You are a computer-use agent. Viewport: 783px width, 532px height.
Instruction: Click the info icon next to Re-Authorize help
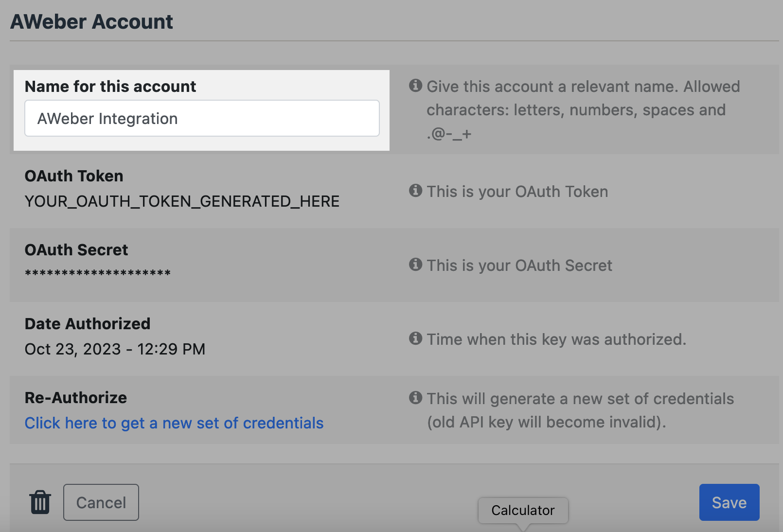point(415,398)
